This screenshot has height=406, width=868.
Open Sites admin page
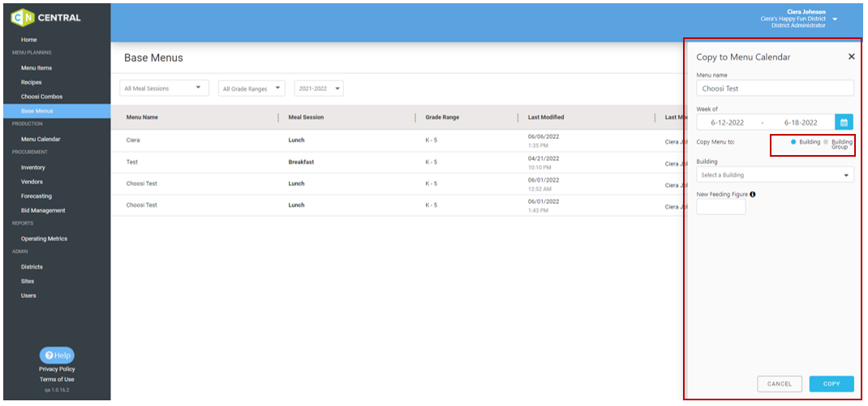click(x=28, y=282)
